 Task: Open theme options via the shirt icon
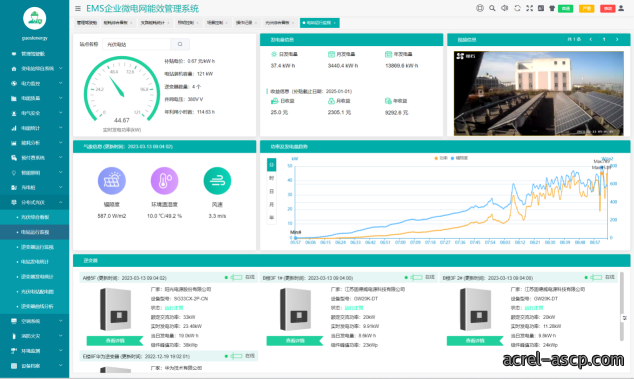click(552, 8)
